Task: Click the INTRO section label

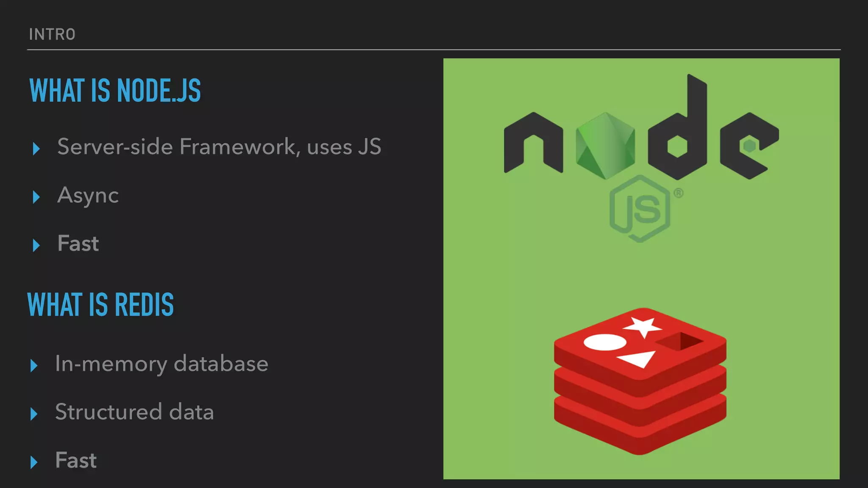Action: tap(52, 34)
